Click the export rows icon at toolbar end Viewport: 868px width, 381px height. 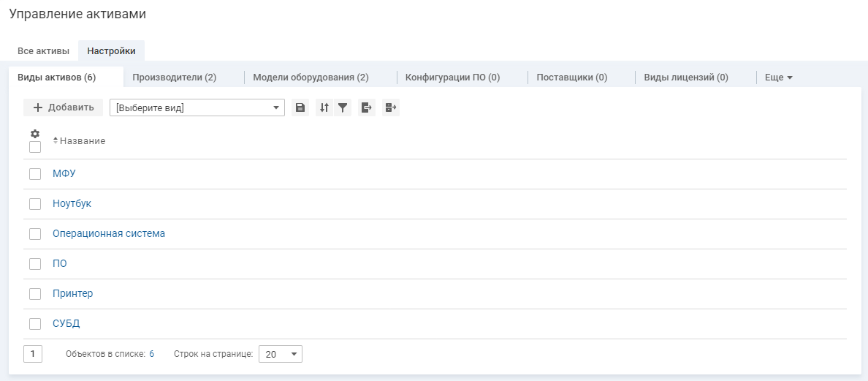point(391,107)
